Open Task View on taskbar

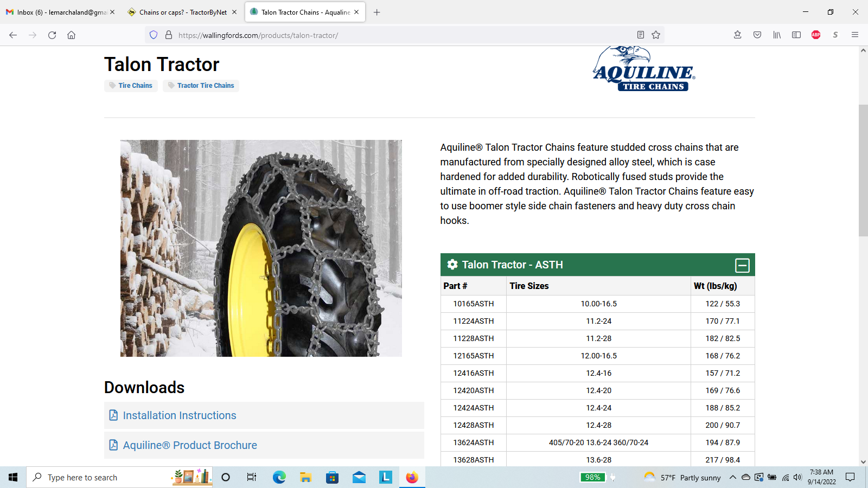pos(252,477)
